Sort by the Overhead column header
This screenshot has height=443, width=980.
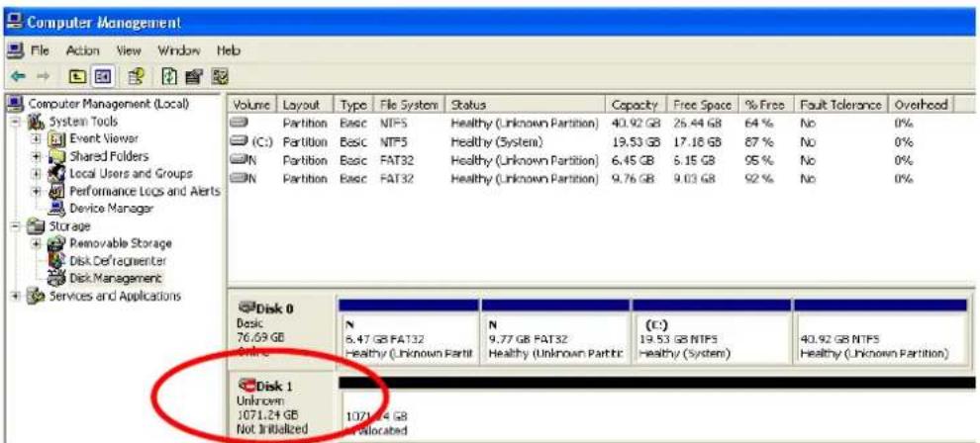point(921,105)
